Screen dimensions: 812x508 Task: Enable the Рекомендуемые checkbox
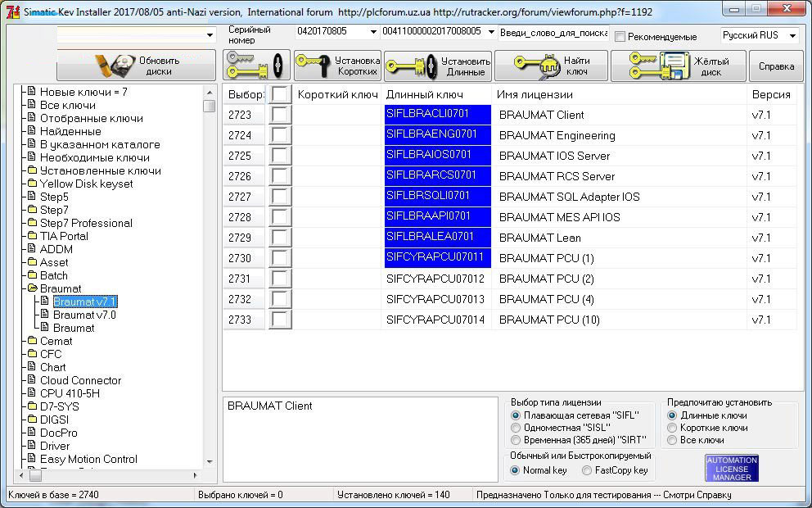(620, 37)
